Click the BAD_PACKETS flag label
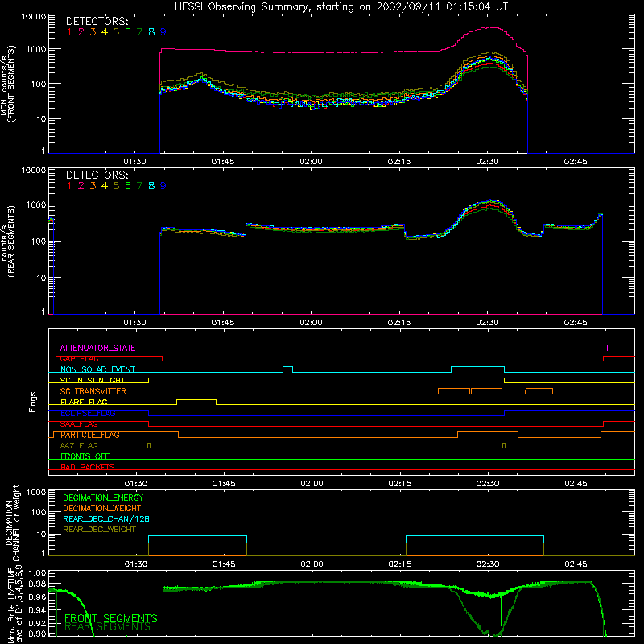Viewport: 644px width, 644px height. pos(88,468)
